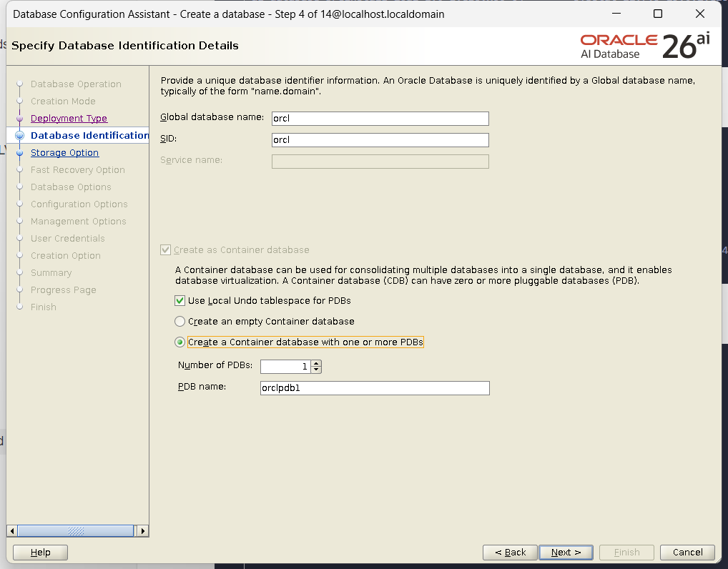Click the Storage Option step bullet icon

click(x=19, y=153)
